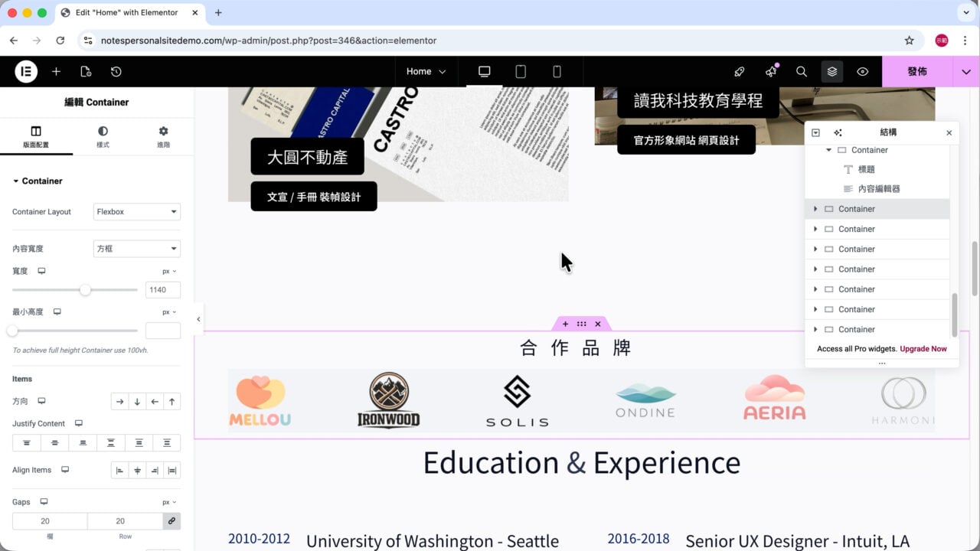Click the AI sparkle icon in 結構 panel
This screenshot has height=551, width=980.
click(838, 132)
